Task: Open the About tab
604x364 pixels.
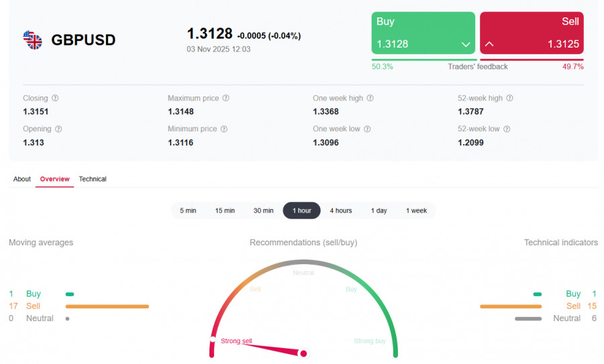Action: tap(22, 179)
